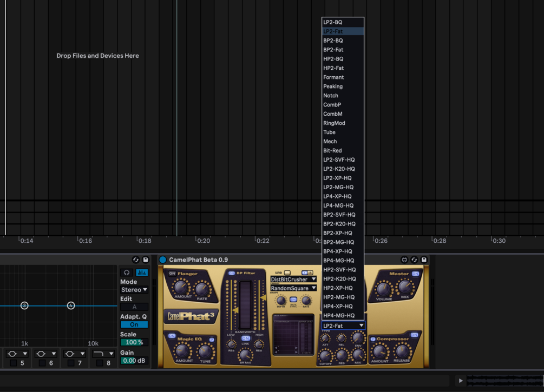Click Master Volume knob
This screenshot has height=392, width=544.
[383, 289]
